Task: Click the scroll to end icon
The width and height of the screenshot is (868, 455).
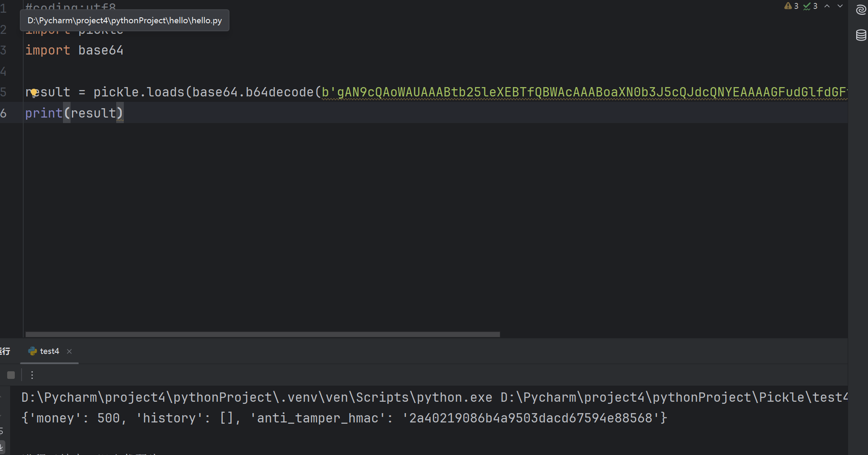Action: coord(2,447)
